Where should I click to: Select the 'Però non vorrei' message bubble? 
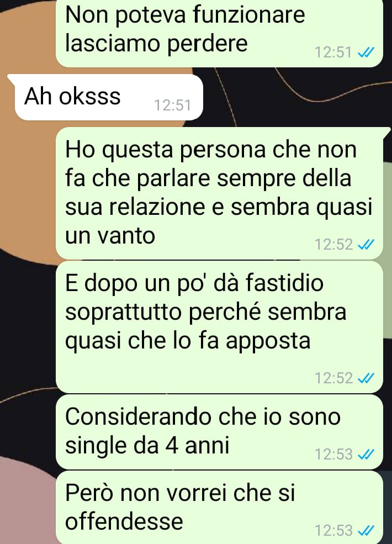(x=219, y=508)
